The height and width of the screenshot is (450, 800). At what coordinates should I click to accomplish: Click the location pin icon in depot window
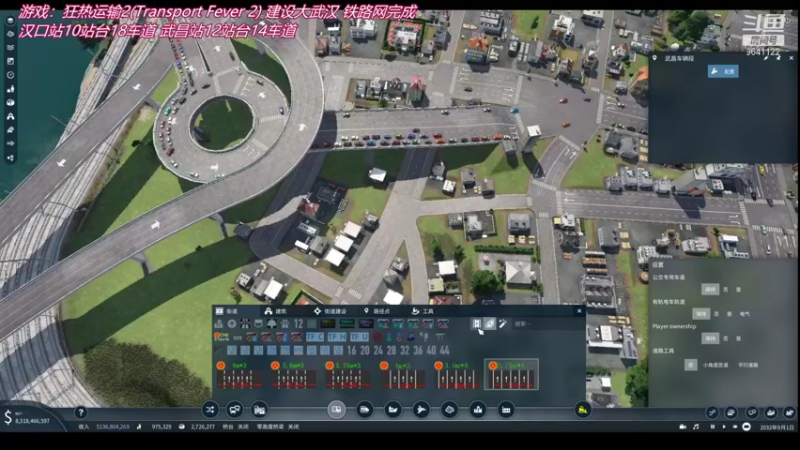[x=655, y=58]
